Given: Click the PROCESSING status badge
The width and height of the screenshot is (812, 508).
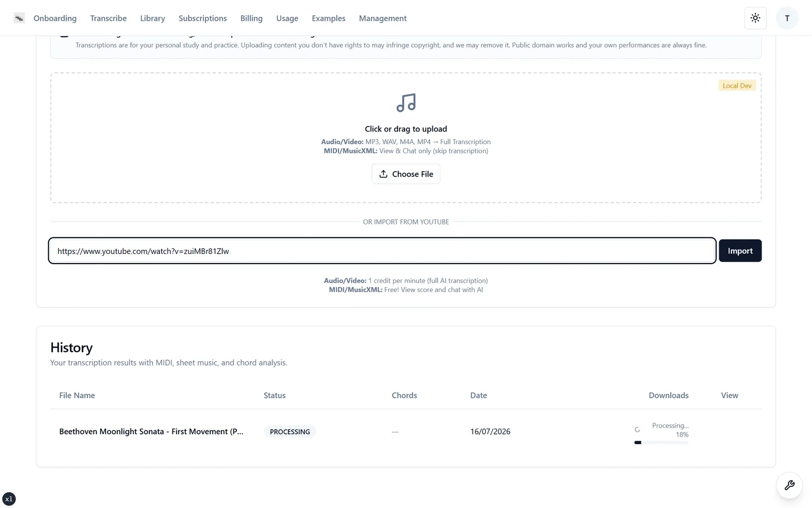Looking at the screenshot, I should pos(290,432).
